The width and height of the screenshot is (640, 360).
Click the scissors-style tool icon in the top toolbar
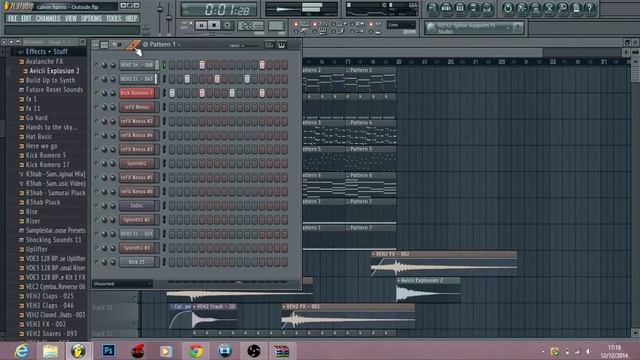(x=549, y=8)
